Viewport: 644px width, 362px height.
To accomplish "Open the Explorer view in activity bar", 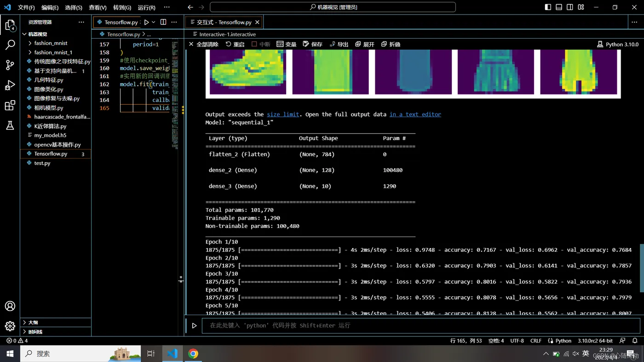I will pos(10,25).
